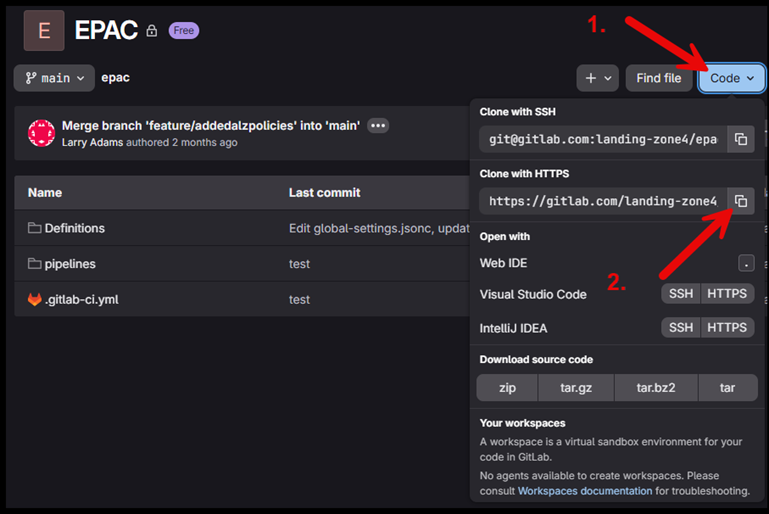Open IntelliJ IDEA via HTTPS
This screenshot has width=769, height=514.
tap(727, 328)
